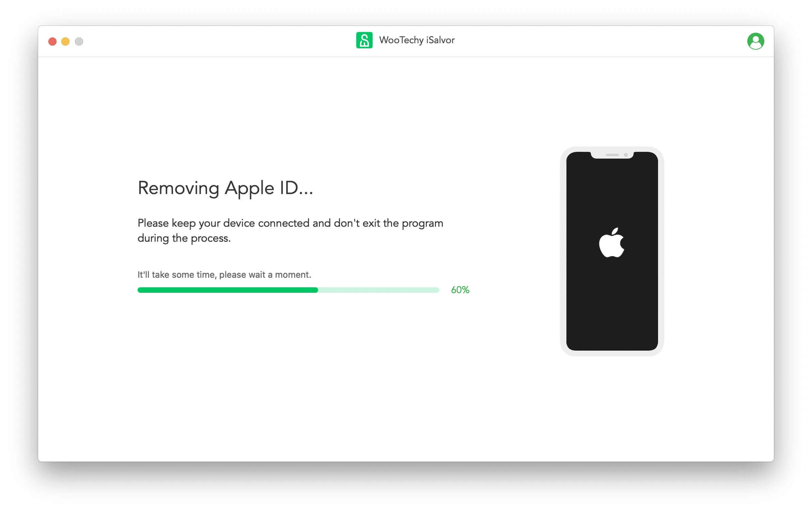Click the 60% progress percentage label

(x=460, y=290)
